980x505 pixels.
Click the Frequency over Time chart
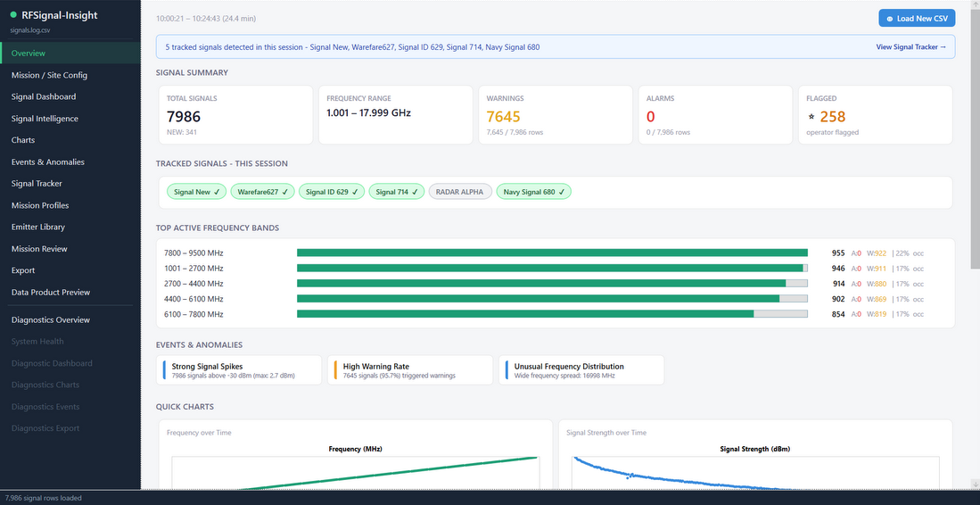pyautogui.click(x=354, y=456)
